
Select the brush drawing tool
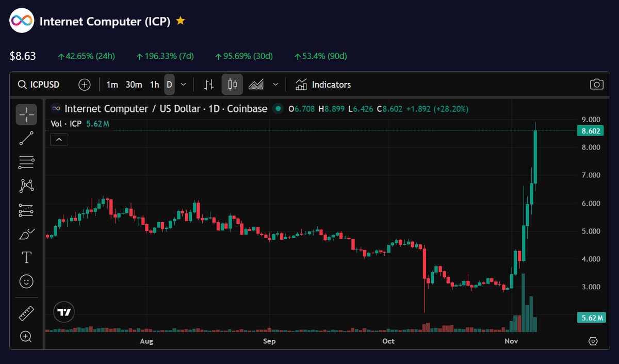pyautogui.click(x=26, y=234)
